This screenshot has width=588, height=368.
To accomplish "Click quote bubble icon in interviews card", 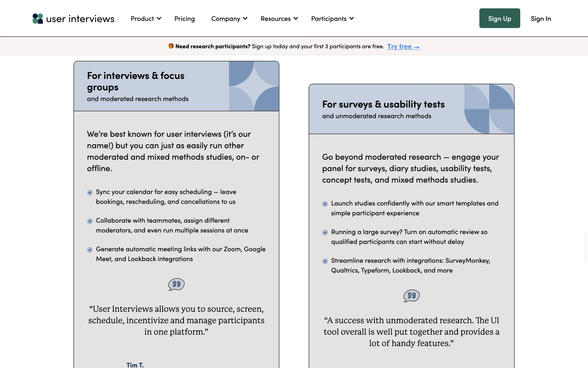I will [176, 284].
